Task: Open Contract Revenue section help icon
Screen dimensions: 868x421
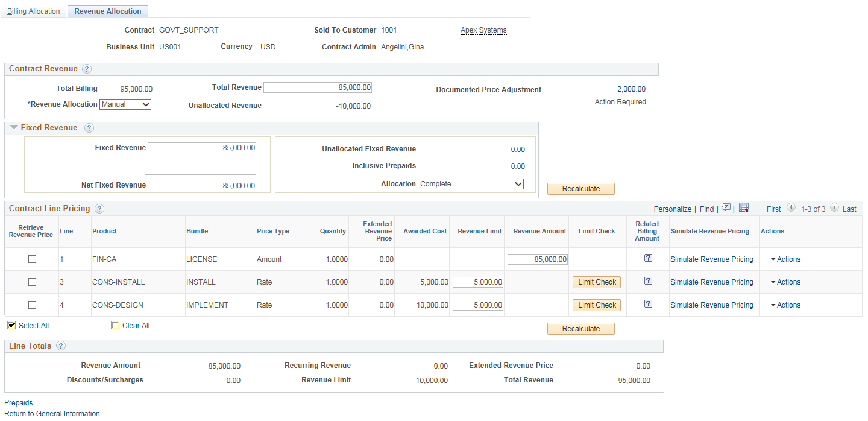Action: 87,69
